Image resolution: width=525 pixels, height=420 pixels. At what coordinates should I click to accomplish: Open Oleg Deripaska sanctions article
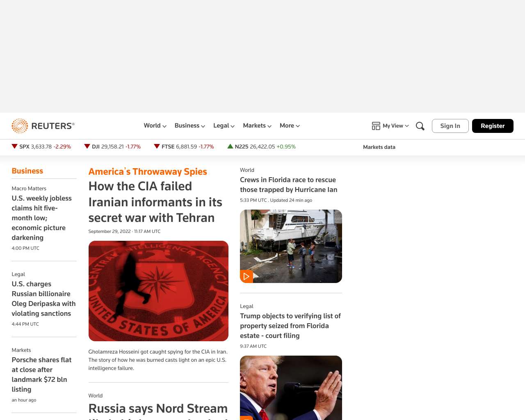coord(43,299)
